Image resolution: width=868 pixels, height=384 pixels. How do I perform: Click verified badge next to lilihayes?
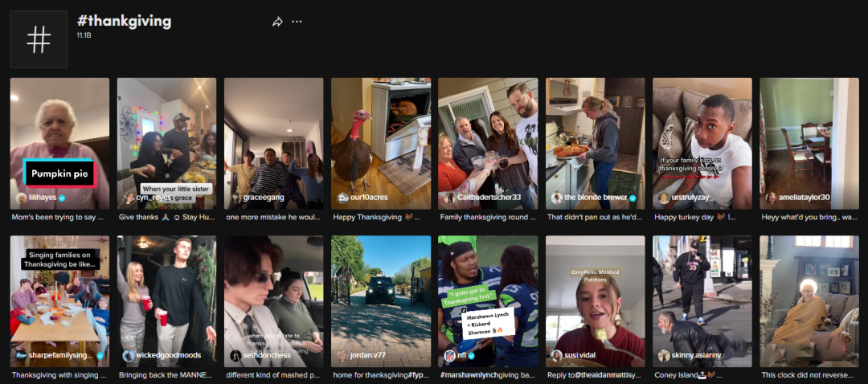coord(63,198)
